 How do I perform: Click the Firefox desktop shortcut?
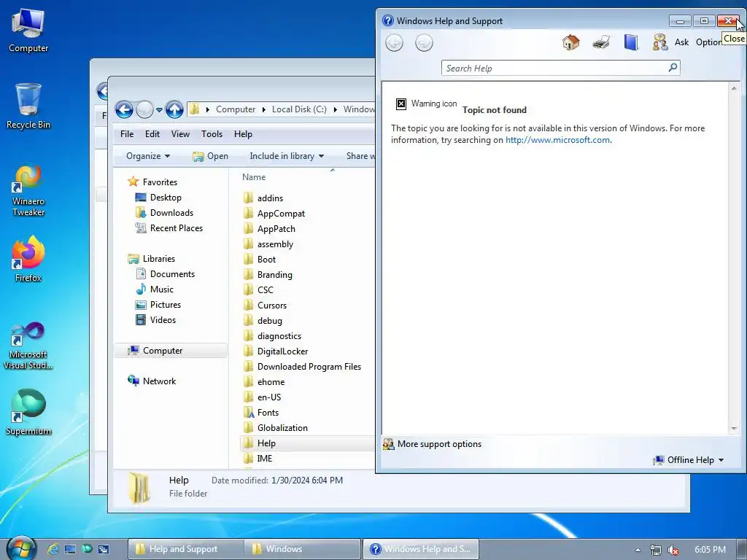pos(28,259)
